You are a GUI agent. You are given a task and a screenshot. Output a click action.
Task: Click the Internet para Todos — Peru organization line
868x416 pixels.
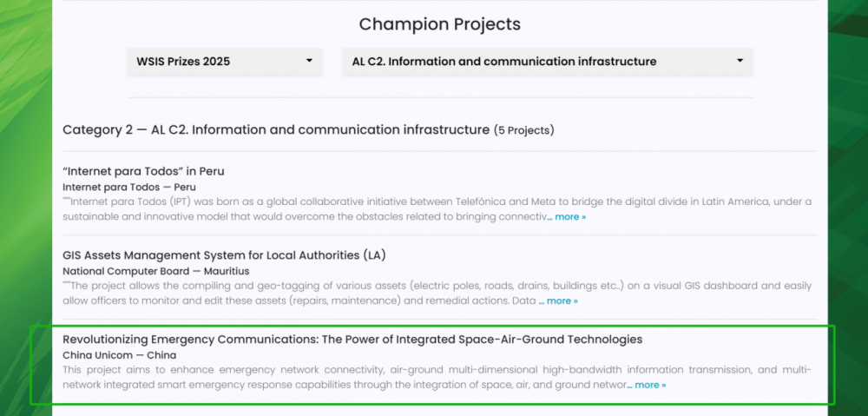tap(129, 188)
